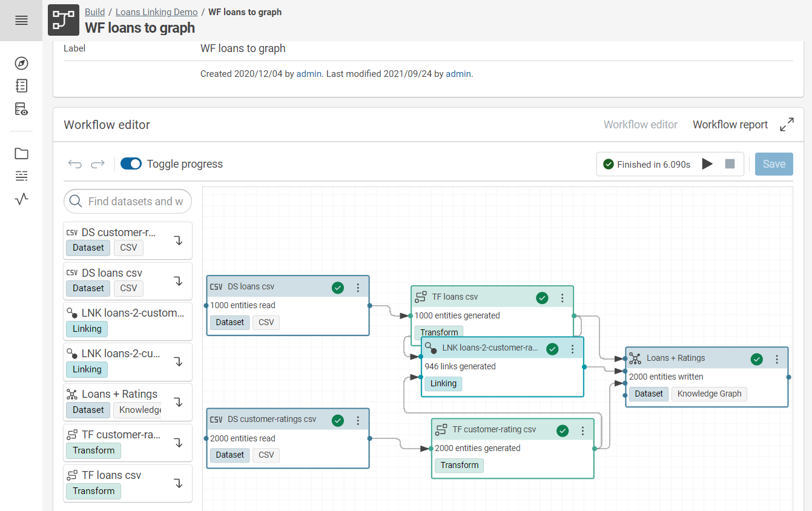The height and width of the screenshot is (511, 812).
Task: Select the Explore compass icon in sidebar
Action: [21, 63]
